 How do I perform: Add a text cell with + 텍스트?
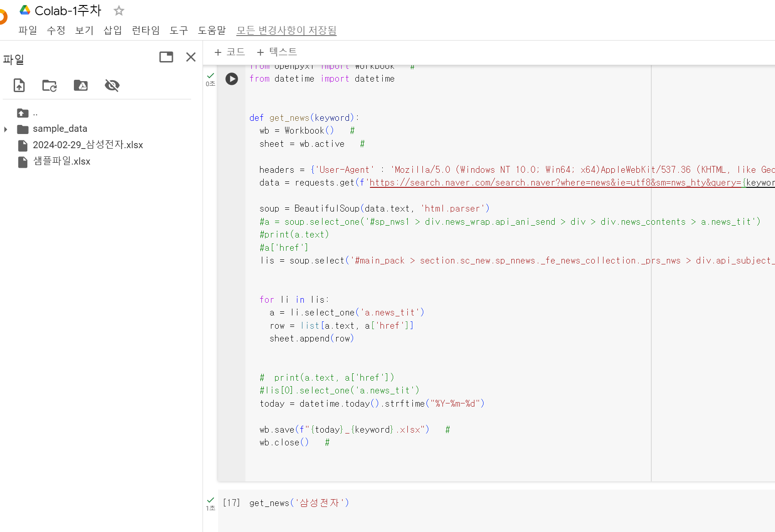[276, 52]
